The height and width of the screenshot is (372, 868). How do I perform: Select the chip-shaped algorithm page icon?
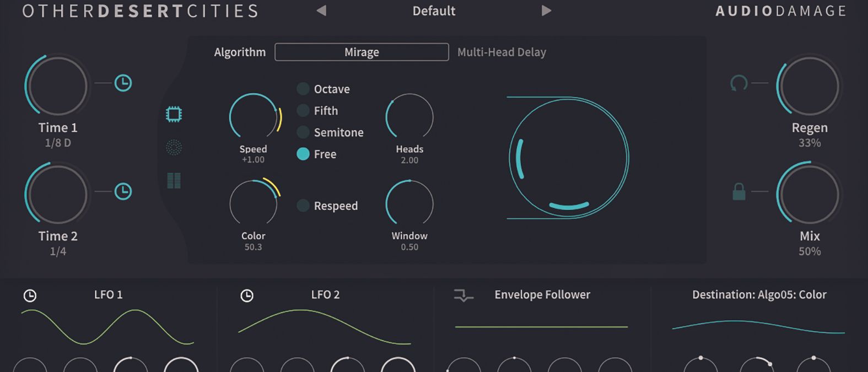[174, 114]
